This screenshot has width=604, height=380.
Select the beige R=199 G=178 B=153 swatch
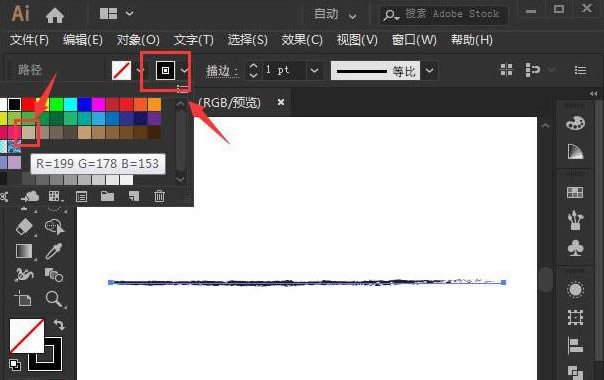(x=28, y=133)
